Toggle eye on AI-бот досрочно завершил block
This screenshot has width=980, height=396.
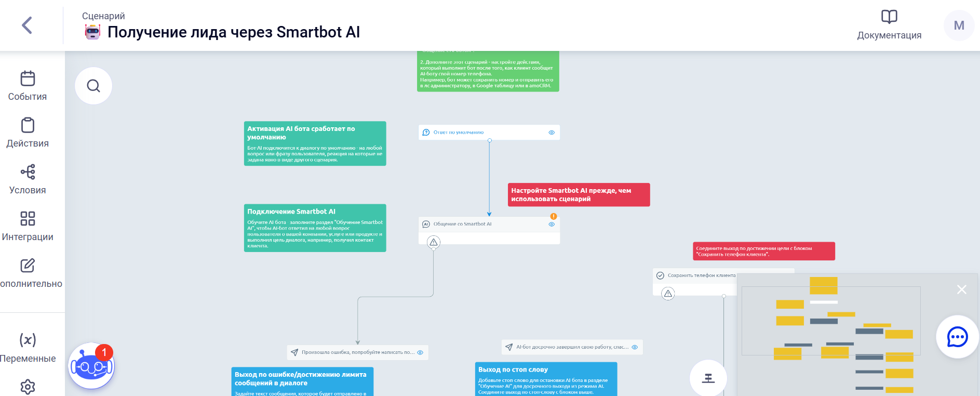(x=635, y=347)
